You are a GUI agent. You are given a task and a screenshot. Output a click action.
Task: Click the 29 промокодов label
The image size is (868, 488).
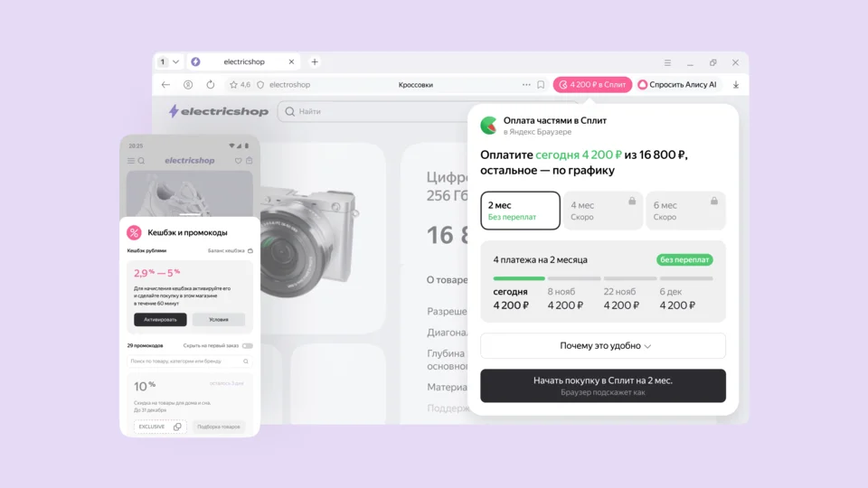(x=145, y=346)
